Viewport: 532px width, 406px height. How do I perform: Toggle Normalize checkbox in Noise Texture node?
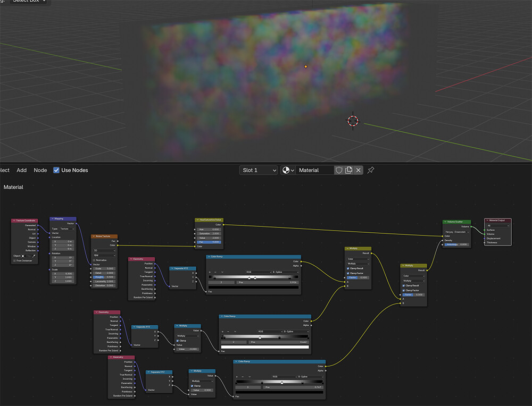[x=94, y=260]
